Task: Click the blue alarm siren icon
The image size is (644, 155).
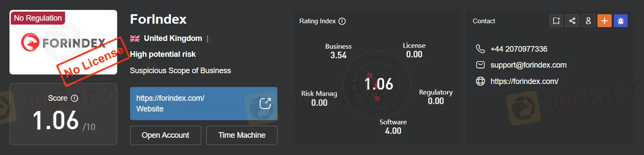Action: click(x=621, y=21)
